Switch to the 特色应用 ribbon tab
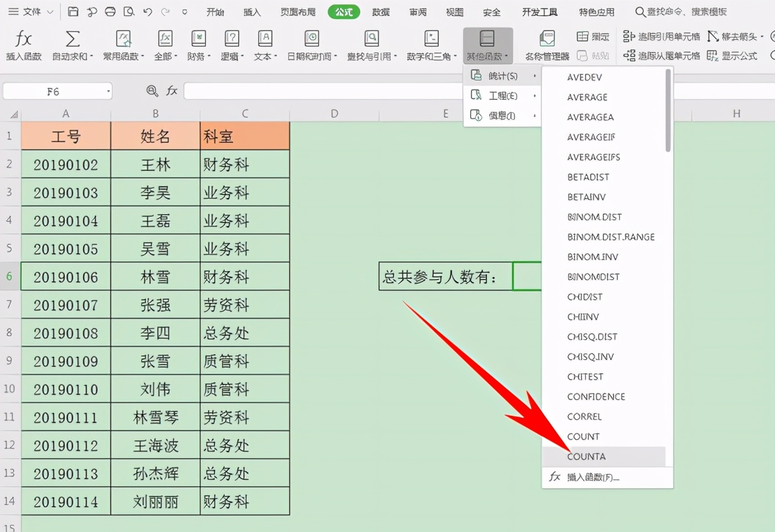Image resolution: width=775 pixels, height=532 pixels. point(596,12)
